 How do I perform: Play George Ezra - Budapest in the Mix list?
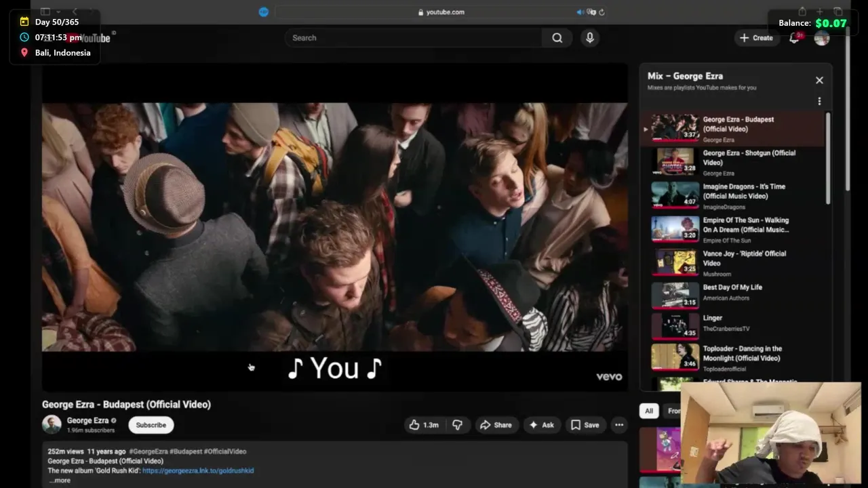click(x=734, y=129)
